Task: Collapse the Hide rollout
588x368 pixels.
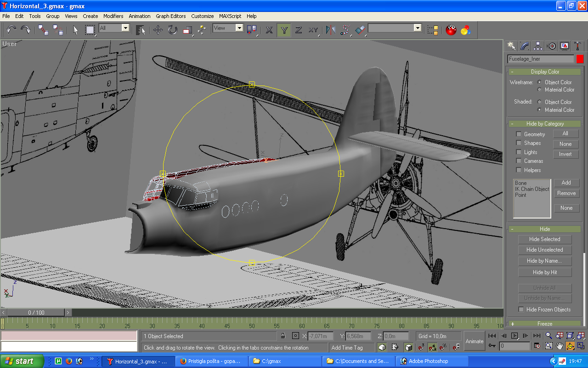Action: point(545,229)
